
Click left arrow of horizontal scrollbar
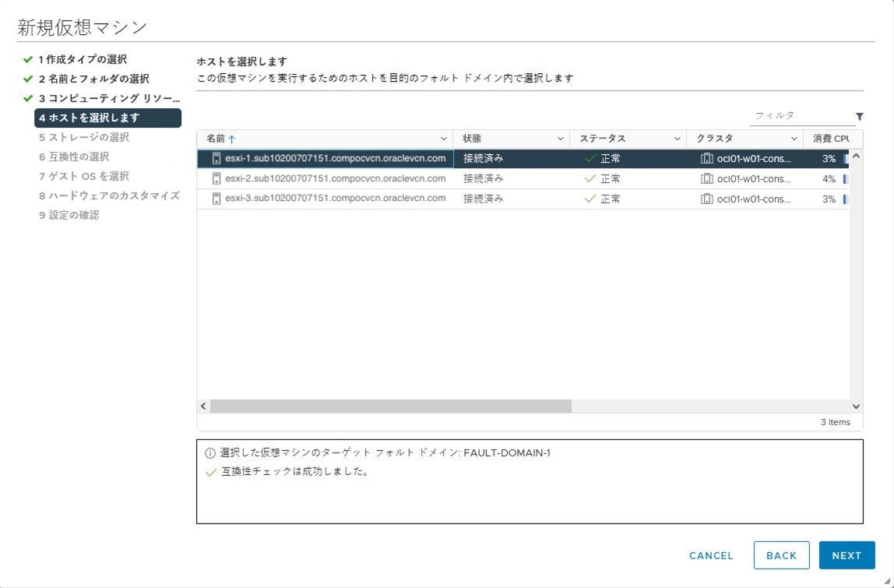pyautogui.click(x=203, y=406)
